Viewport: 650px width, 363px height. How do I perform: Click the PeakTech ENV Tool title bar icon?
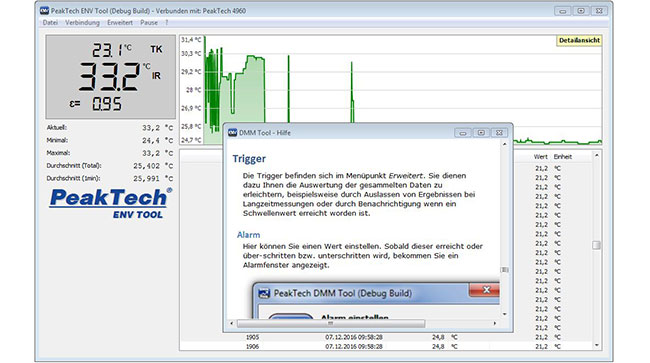[x=44, y=11]
